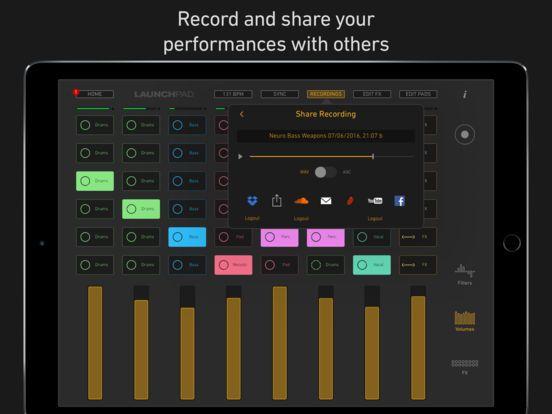Open the iOS share sheet icon
Screen dimensions: 552x414
coord(277,201)
